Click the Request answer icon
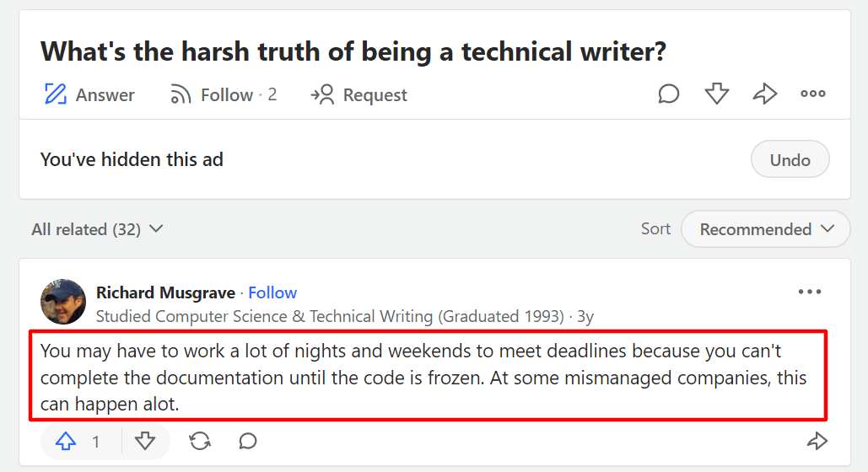 pyautogui.click(x=322, y=94)
